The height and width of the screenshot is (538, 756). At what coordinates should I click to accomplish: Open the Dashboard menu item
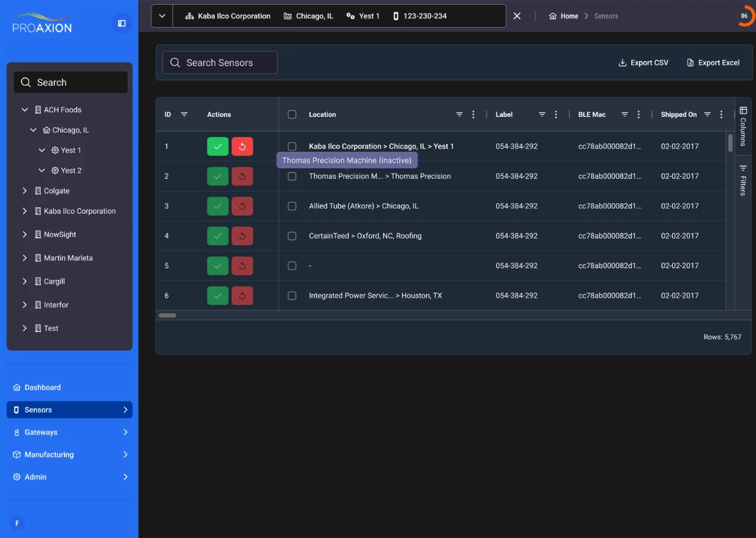pyautogui.click(x=69, y=387)
